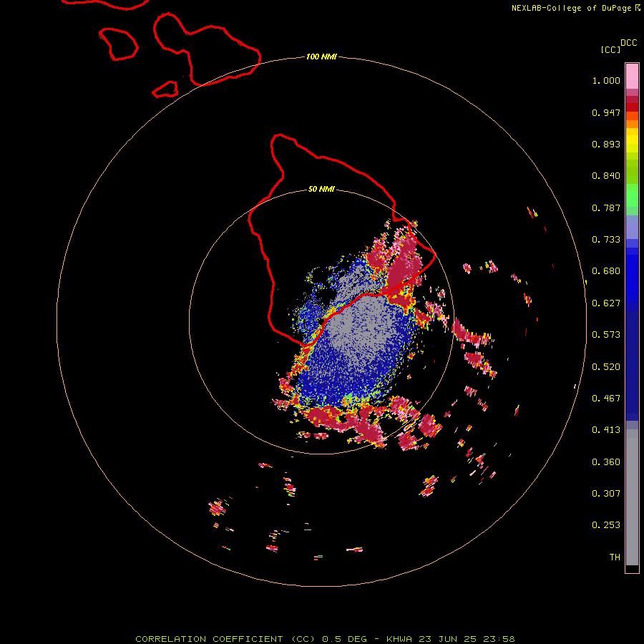Click the 0.627 color scale value
The width and height of the screenshot is (644, 644).
(606, 303)
